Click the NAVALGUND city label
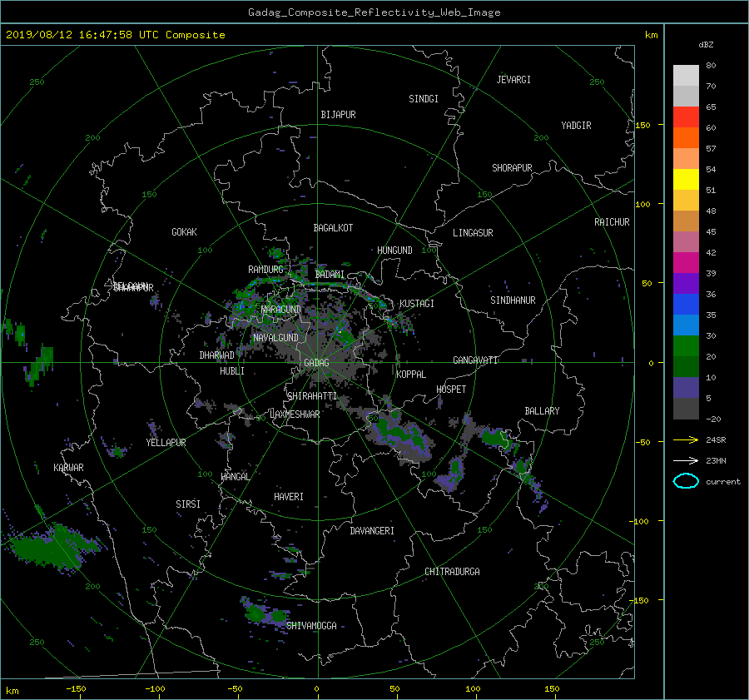Viewport: 749px width, 700px height. pyautogui.click(x=275, y=338)
